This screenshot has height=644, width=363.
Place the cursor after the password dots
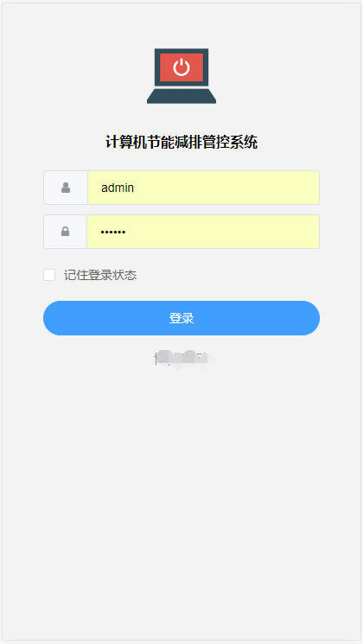(126, 232)
